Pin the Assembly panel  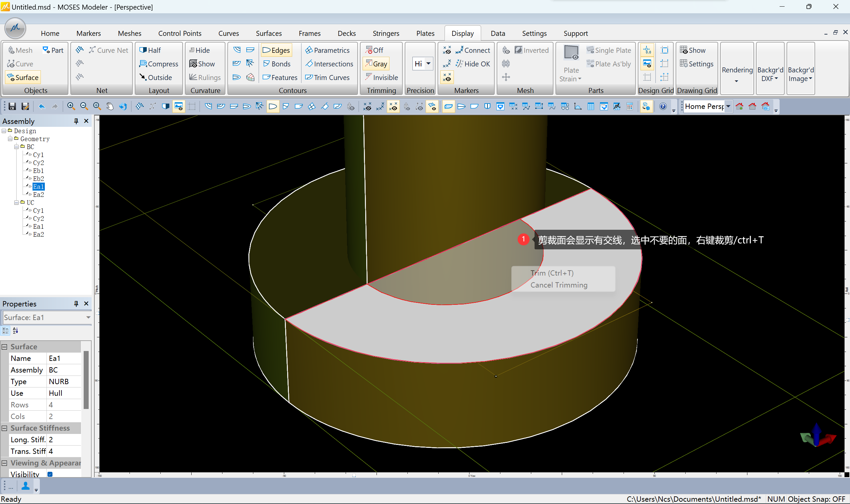click(x=76, y=121)
